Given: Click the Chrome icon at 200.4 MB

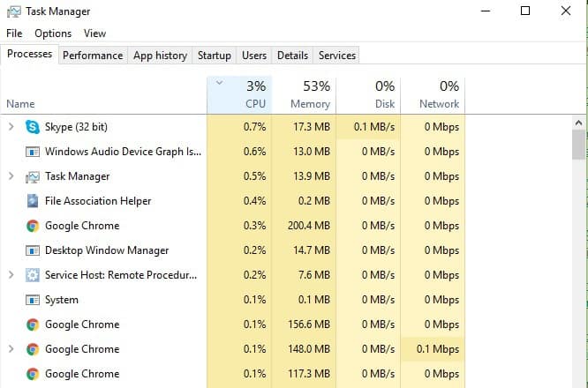Looking at the screenshot, I should (33, 226).
